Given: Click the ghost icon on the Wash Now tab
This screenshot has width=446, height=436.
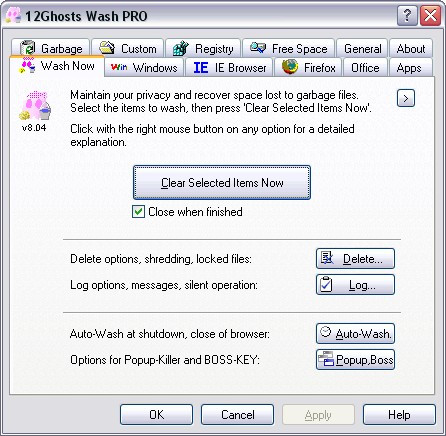Looking at the screenshot, I should (27, 65).
